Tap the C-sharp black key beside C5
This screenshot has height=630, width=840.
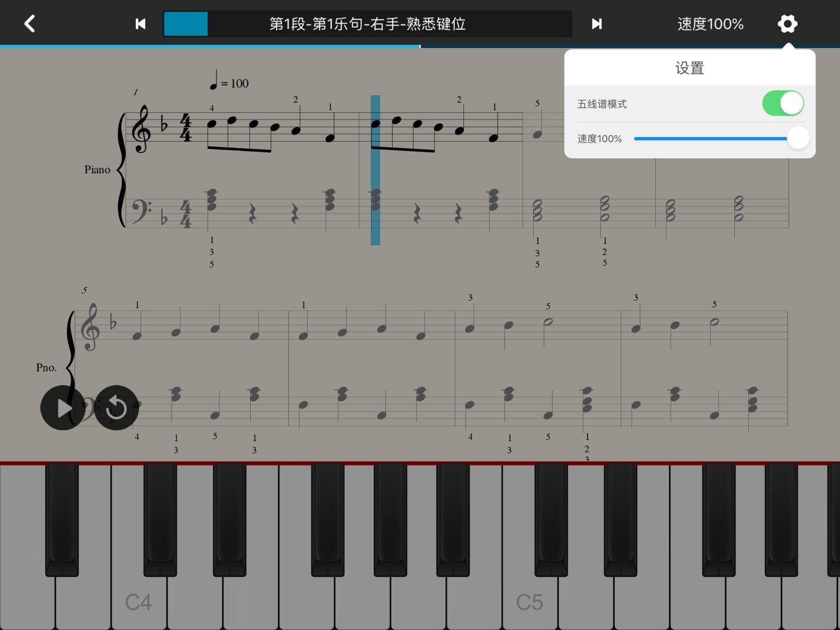click(x=551, y=519)
